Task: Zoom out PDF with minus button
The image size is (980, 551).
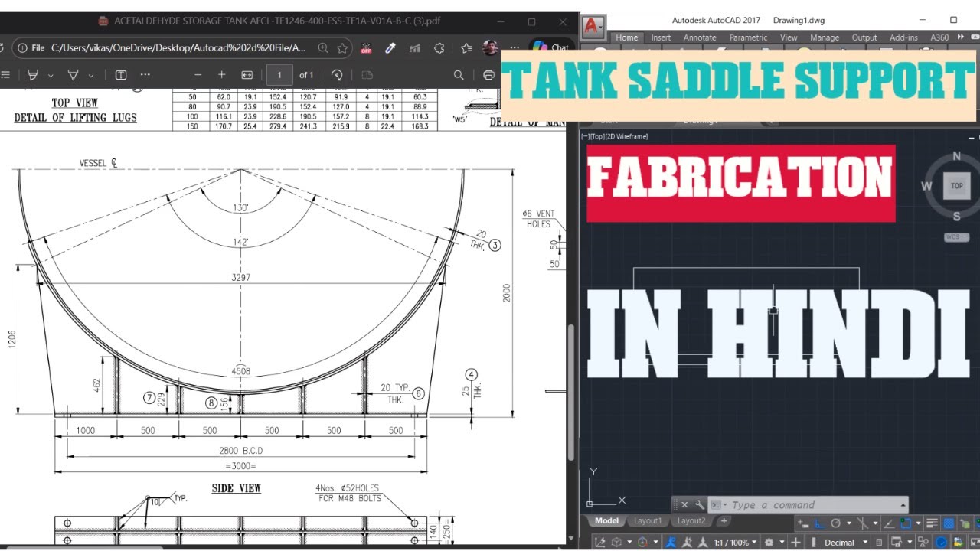Action: [x=198, y=75]
